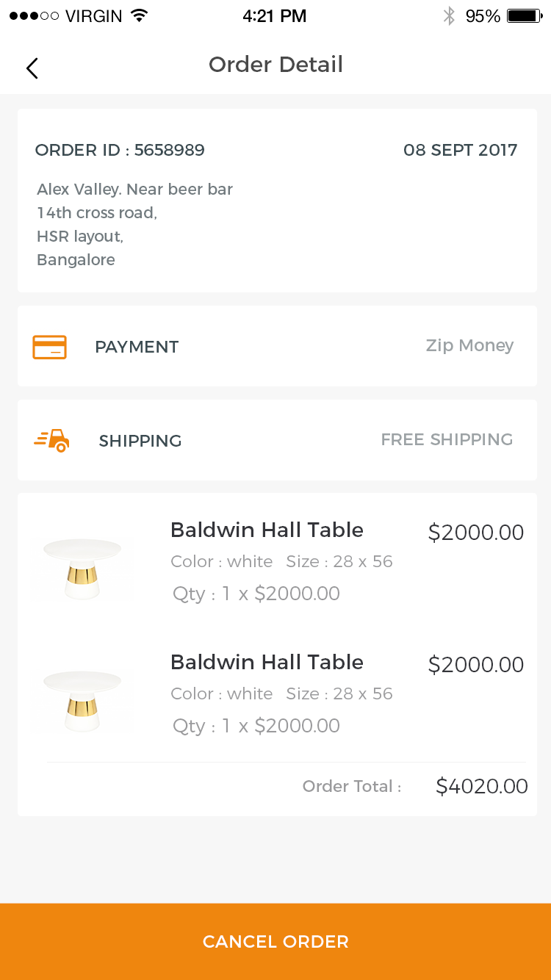
Task: Open the first Baldwin Hall Table thumbnail
Action: [82, 566]
